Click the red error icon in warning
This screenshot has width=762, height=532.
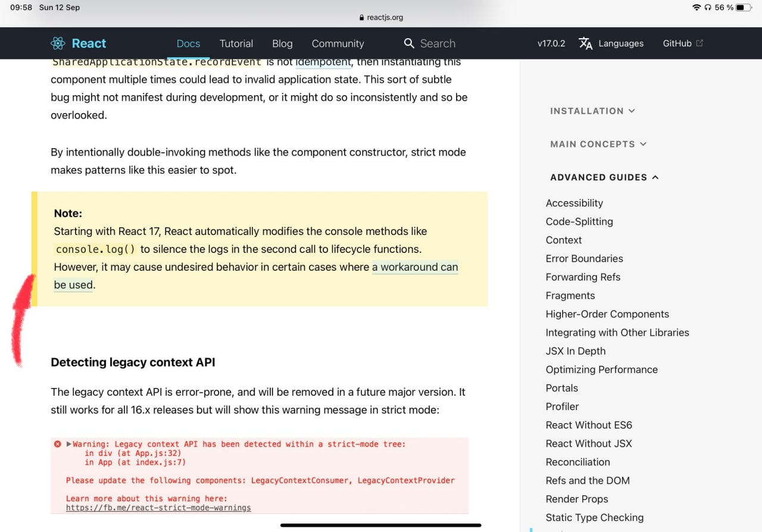click(x=58, y=444)
